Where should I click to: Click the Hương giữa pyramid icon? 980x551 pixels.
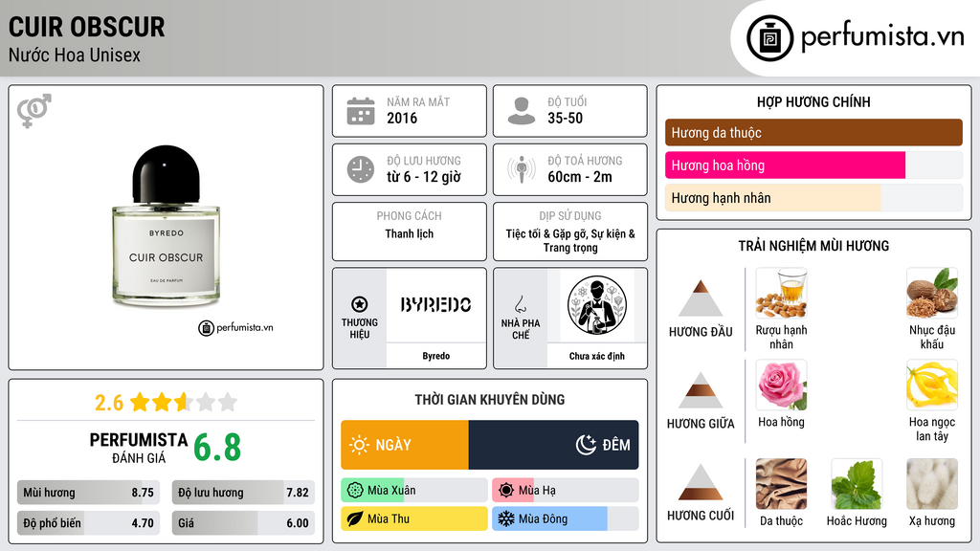click(701, 390)
